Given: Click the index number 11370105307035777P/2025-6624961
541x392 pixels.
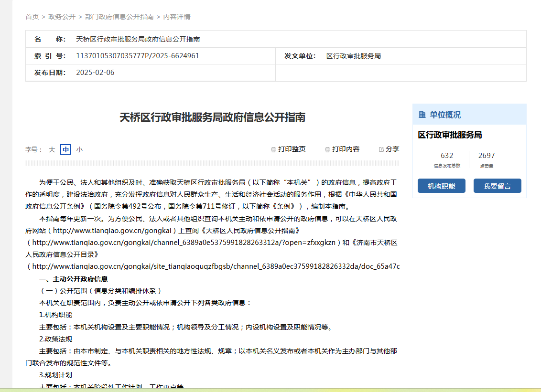Looking at the screenshot, I should [138, 56].
